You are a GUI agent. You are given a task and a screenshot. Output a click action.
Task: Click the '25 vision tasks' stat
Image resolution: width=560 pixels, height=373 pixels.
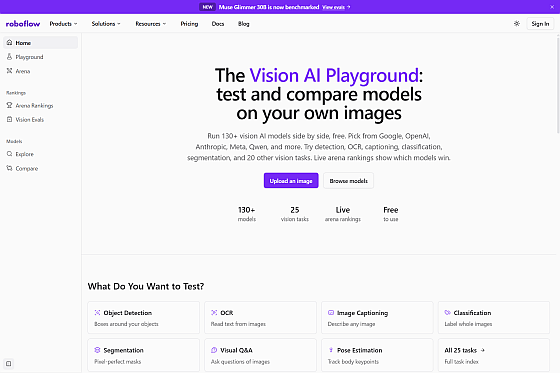click(x=295, y=214)
